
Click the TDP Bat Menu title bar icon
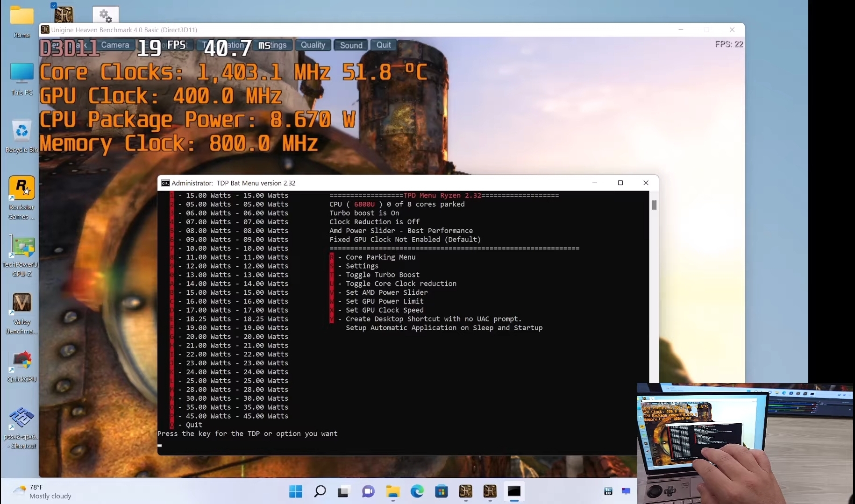click(165, 183)
